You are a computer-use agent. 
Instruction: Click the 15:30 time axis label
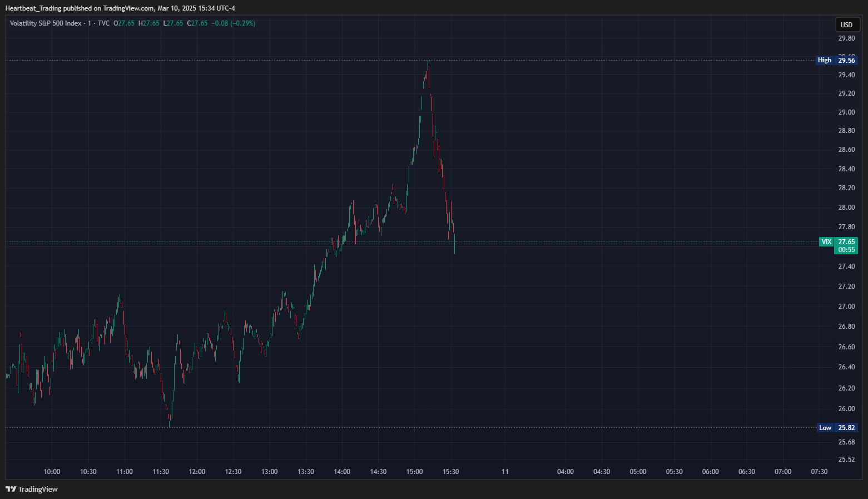pos(451,472)
